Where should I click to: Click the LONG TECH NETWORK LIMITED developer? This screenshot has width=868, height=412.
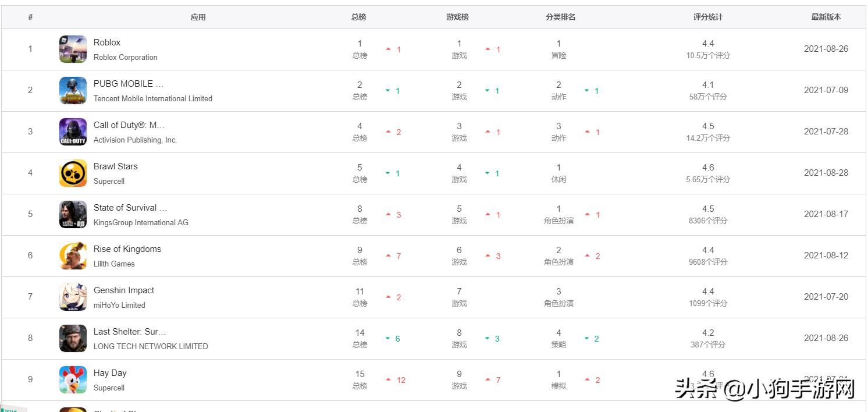[151, 346]
